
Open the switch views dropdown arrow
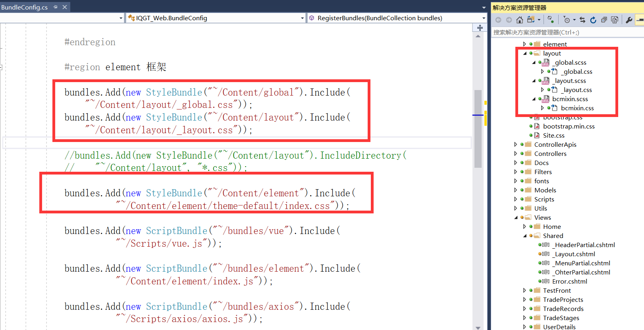coord(539,20)
